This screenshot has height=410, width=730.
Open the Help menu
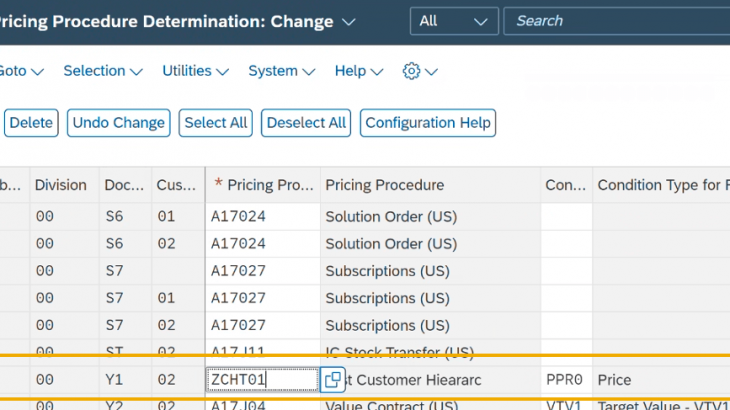coord(359,71)
